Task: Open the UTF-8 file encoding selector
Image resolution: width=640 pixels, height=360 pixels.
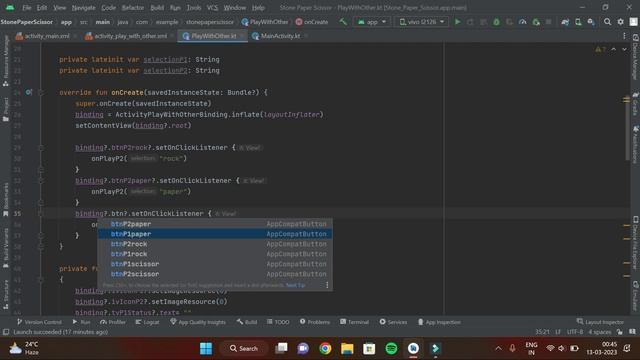Action: 575,332
